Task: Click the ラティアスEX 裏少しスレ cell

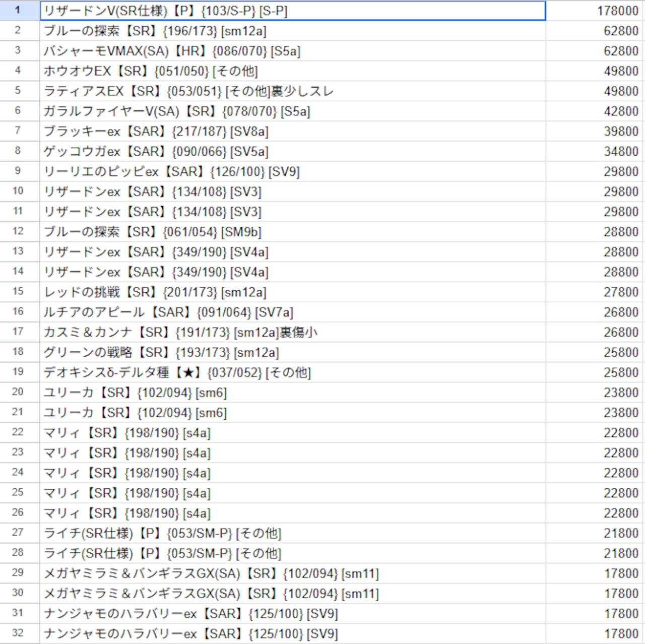Action: [x=293, y=91]
